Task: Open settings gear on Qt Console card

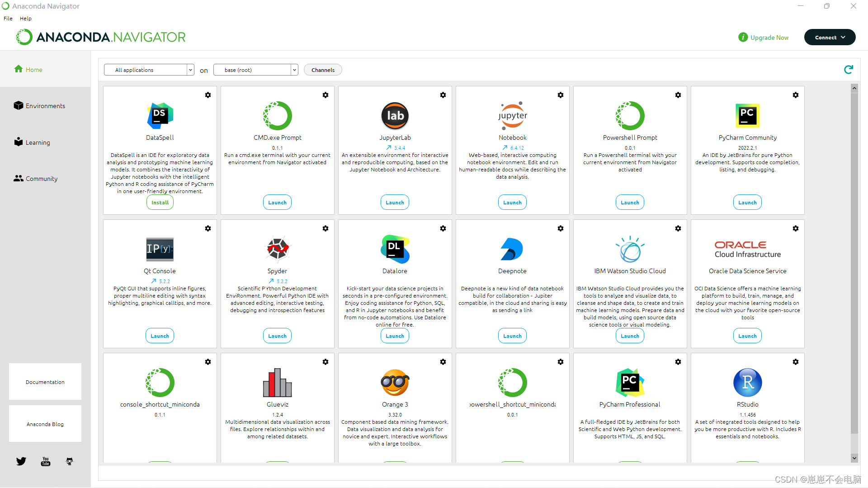Action: [x=208, y=228]
